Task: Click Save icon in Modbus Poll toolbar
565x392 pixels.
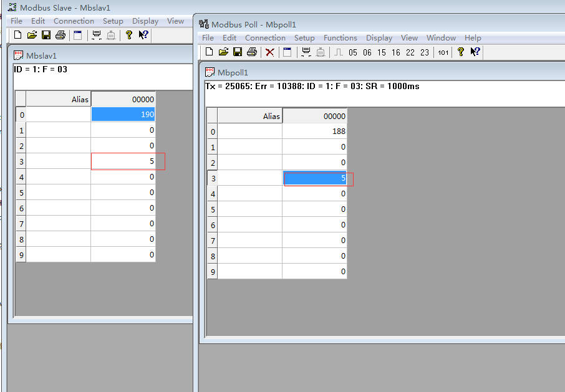Action: 238,52
